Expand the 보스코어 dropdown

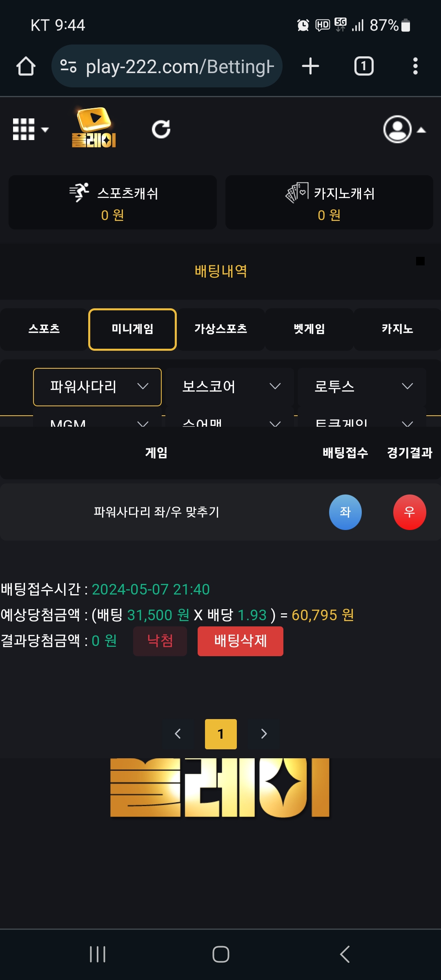229,387
